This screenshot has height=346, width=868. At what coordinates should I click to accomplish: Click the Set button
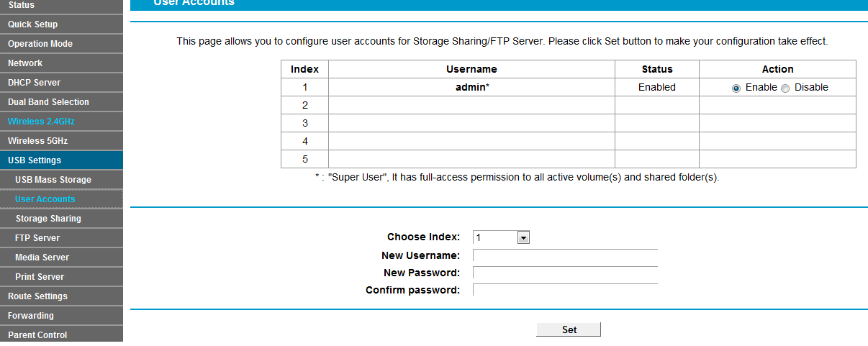point(569,329)
